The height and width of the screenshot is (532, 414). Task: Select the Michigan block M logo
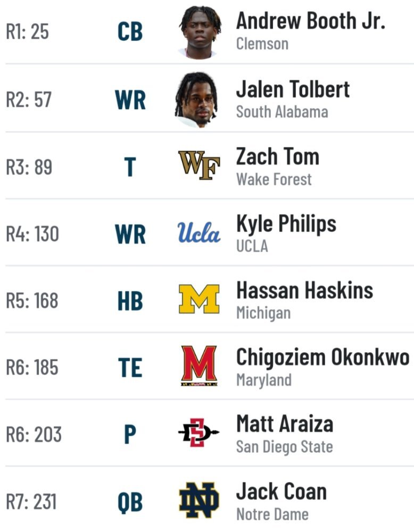pos(199,299)
